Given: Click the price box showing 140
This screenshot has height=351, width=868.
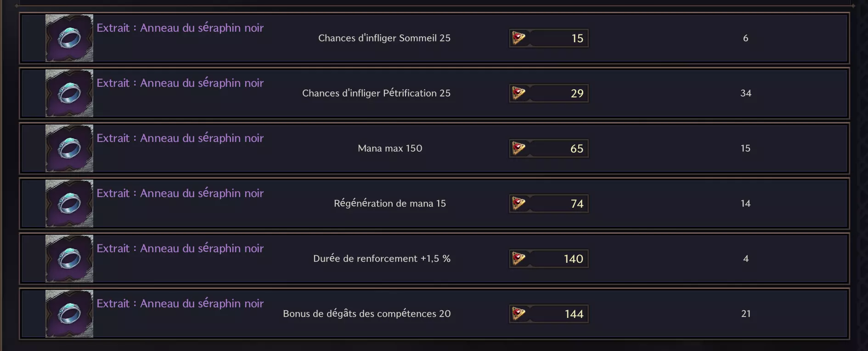Looking at the screenshot, I should tap(549, 259).
